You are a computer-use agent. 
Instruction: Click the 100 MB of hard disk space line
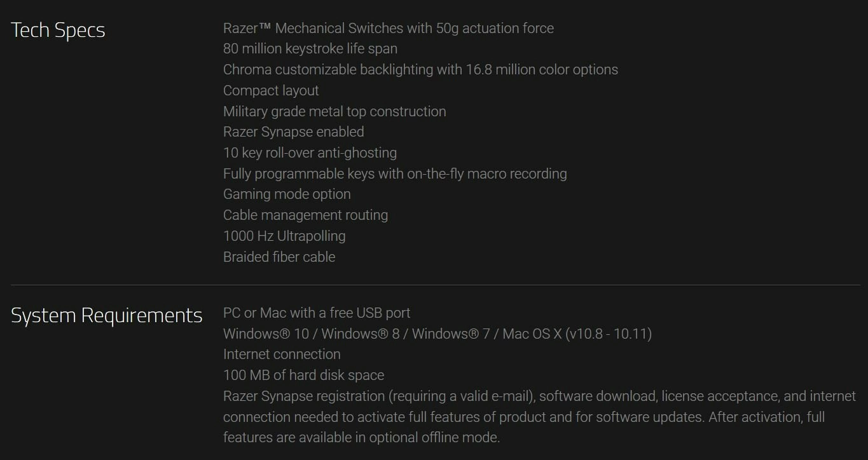pos(303,375)
